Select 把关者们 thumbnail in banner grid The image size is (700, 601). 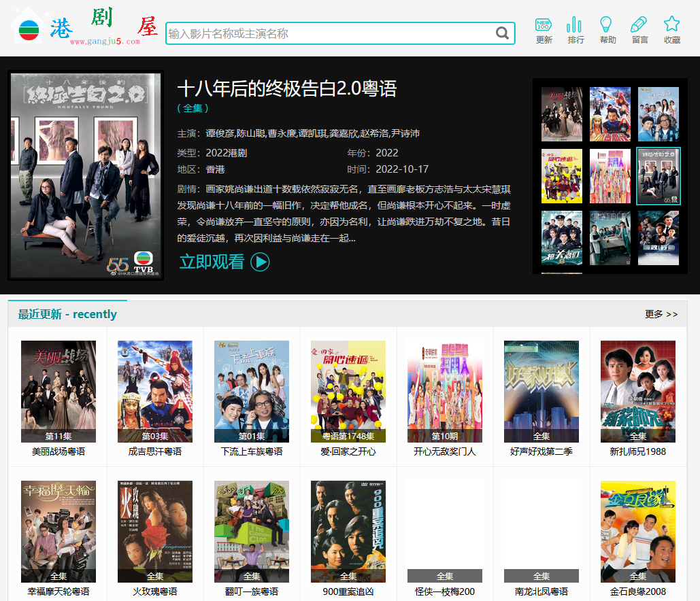562,238
